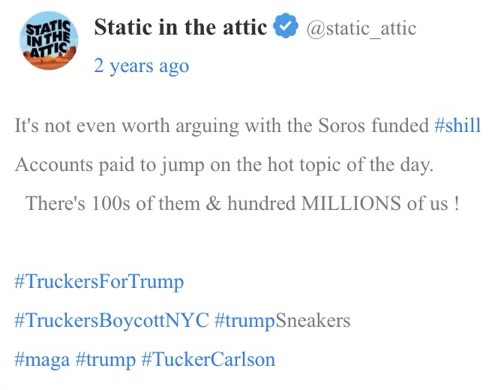The width and height of the screenshot is (492, 390).
Task: Click the capitalized word 'MILLIONS'
Action: coord(351,203)
